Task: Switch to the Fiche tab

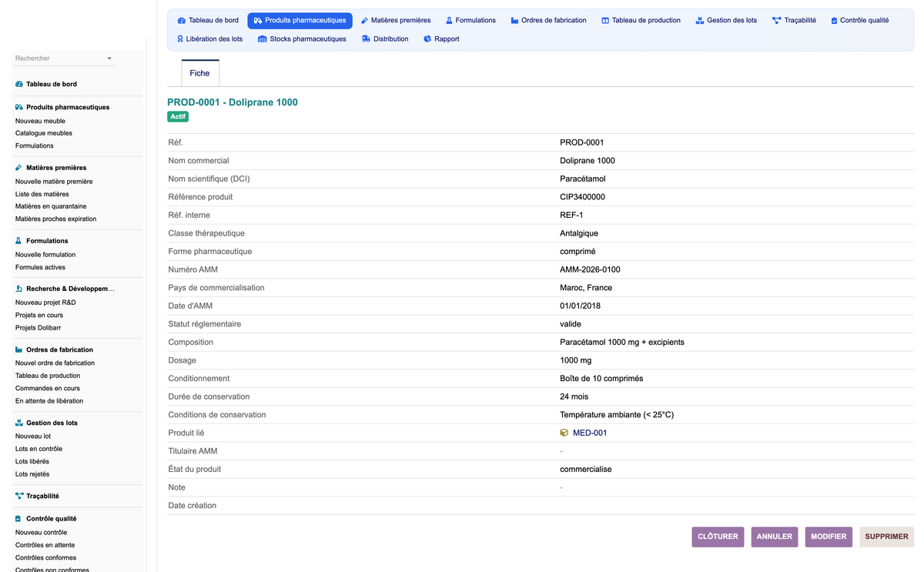Action: point(200,73)
